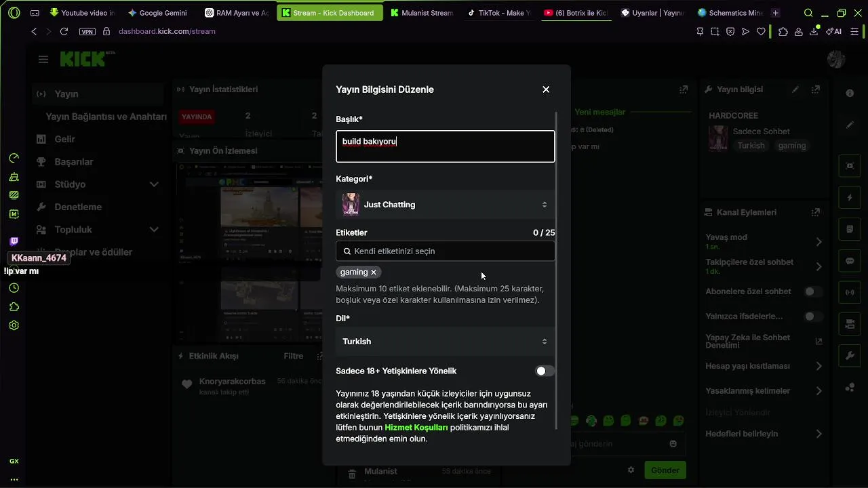This screenshot has width=868, height=488.
Task: Focus the Kendi etiketinizi seçin tag search
Action: 446,251
